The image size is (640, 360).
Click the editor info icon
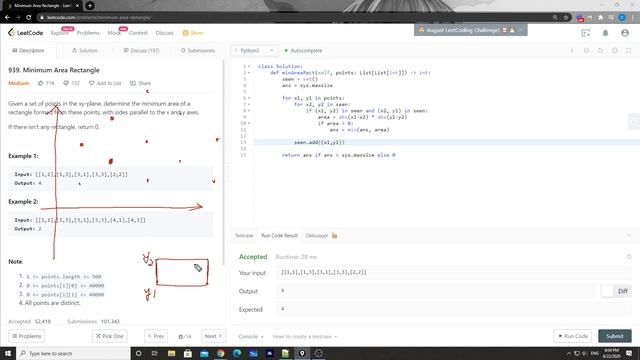[572, 50]
